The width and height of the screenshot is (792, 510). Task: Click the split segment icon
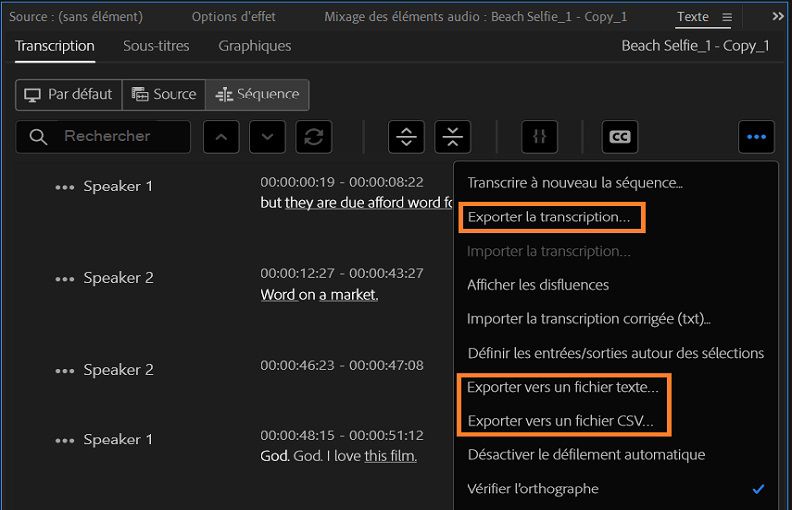point(407,137)
